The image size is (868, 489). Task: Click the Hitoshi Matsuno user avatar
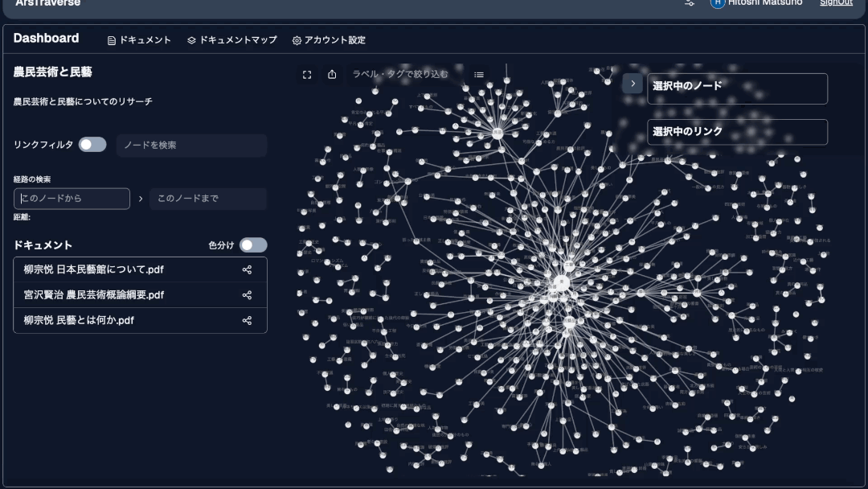718,3
